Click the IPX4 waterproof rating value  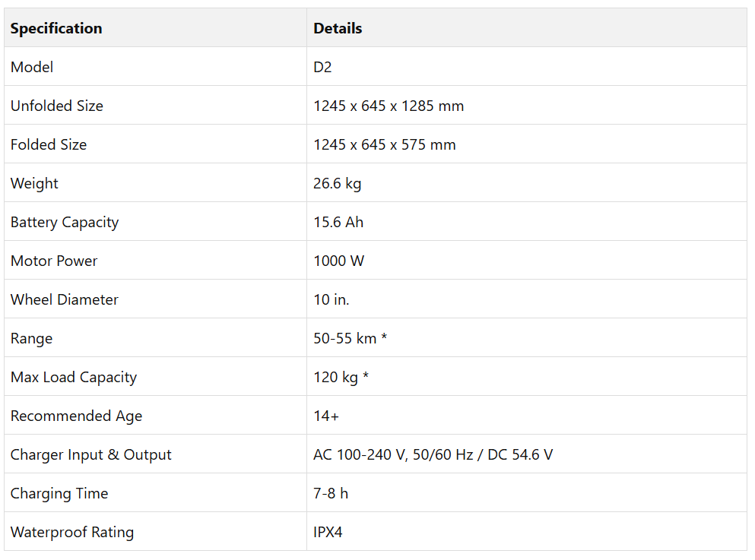coord(328,532)
